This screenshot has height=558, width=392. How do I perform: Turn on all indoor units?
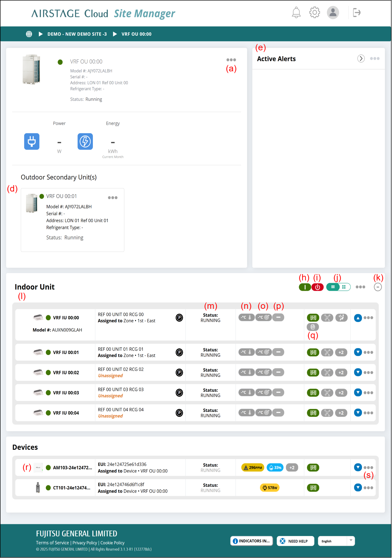305,287
